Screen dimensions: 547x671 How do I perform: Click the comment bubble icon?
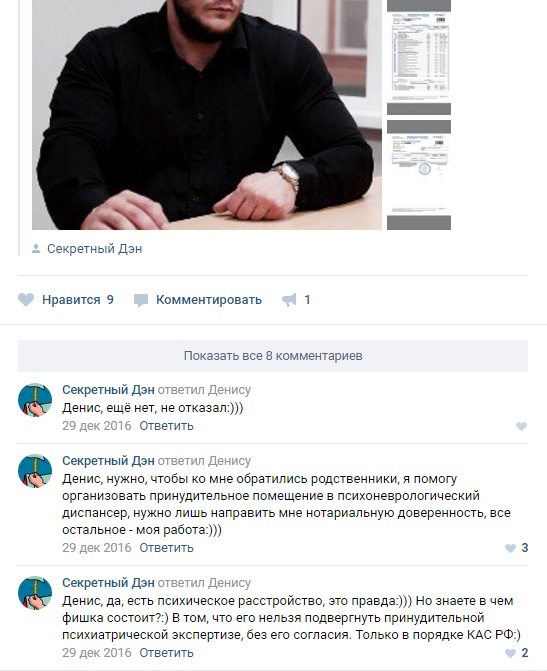pos(140,300)
